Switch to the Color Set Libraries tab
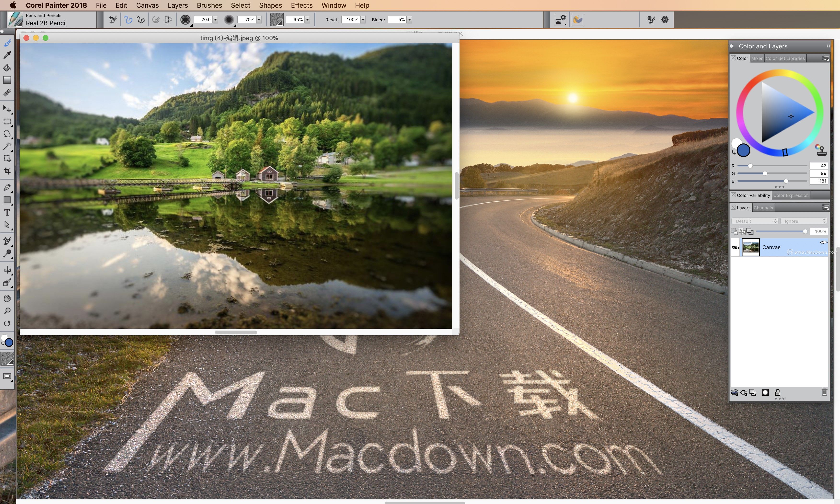 point(785,58)
